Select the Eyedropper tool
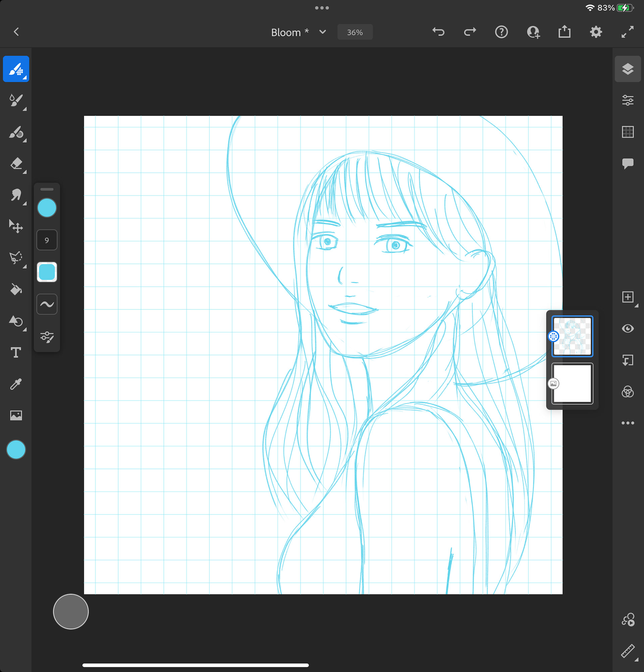Screen dimensions: 644x672 pyautogui.click(x=16, y=384)
